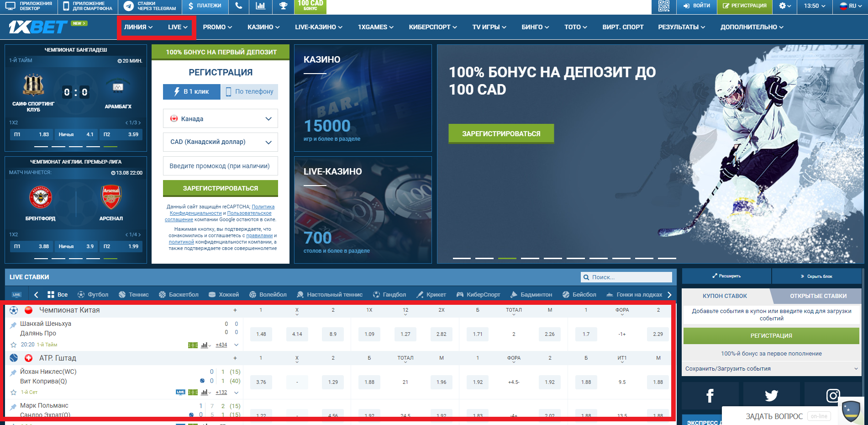Click П1 odds 3.88 for Брентфорд
Viewport: 868px width, 425px height.
31,246
